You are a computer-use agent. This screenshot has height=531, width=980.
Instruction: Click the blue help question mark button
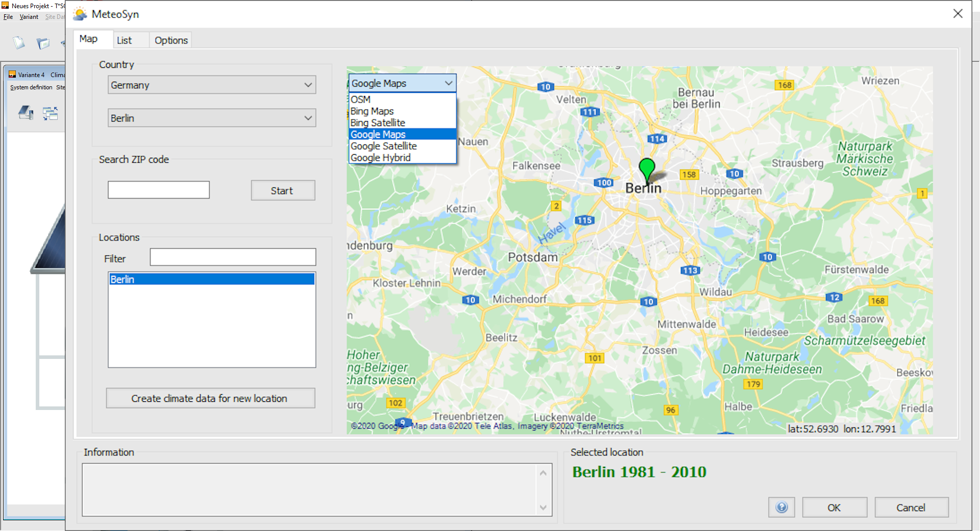(x=781, y=507)
